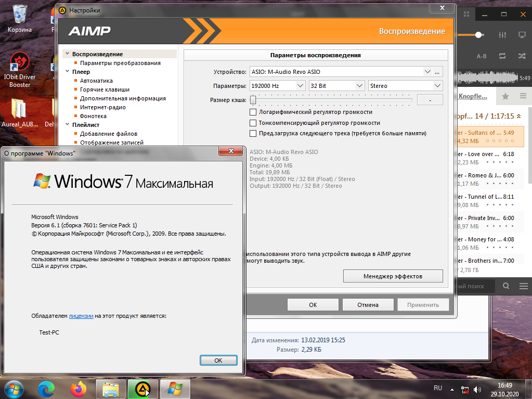532x399 pixels.
Task: Click the star favorites icon beside the playlist tab
Action: pyautogui.click(x=505, y=96)
